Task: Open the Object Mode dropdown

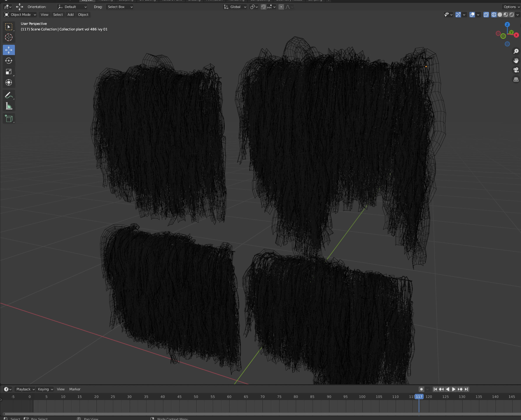Action: click(x=20, y=15)
